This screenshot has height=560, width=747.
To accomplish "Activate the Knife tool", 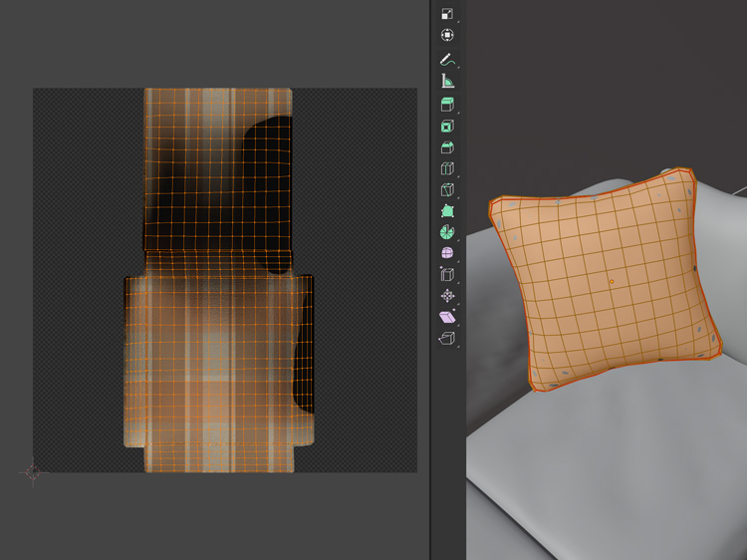I will tap(447, 190).
